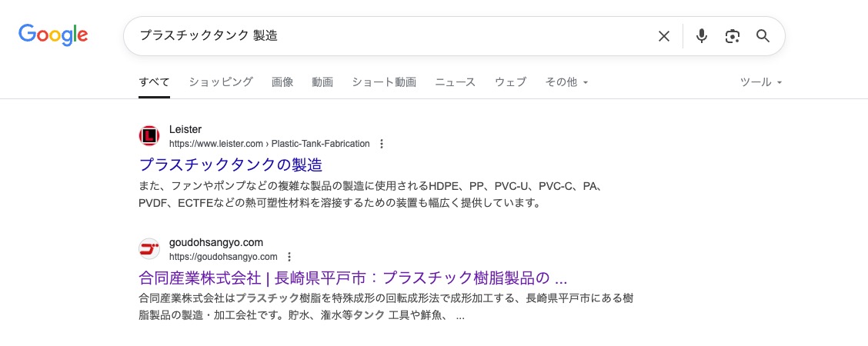Open the ツール dropdown

point(761,82)
